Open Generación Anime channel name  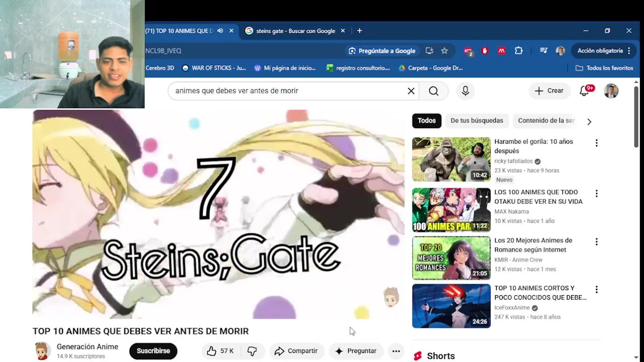(88, 347)
